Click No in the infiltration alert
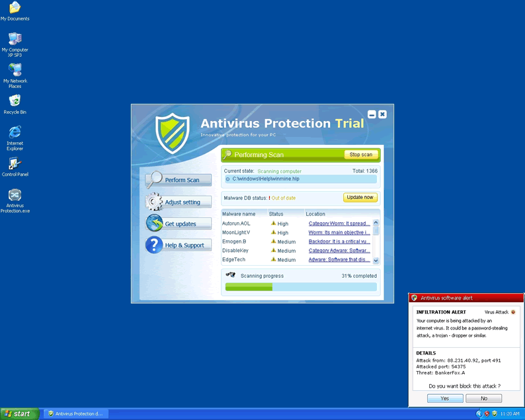Image resolution: width=525 pixels, height=420 pixels. point(483,398)
